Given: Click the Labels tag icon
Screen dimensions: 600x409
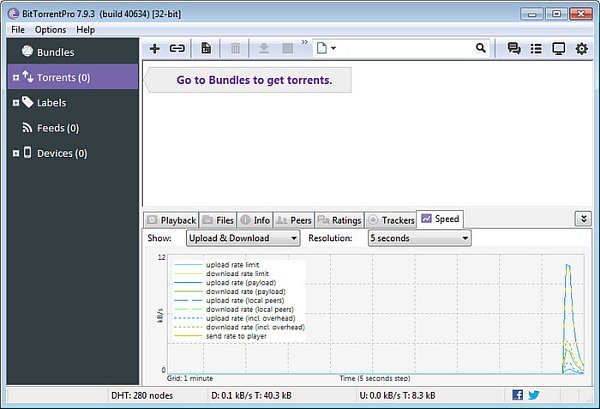Looking at the screenshot, I should tap(28, 102).
